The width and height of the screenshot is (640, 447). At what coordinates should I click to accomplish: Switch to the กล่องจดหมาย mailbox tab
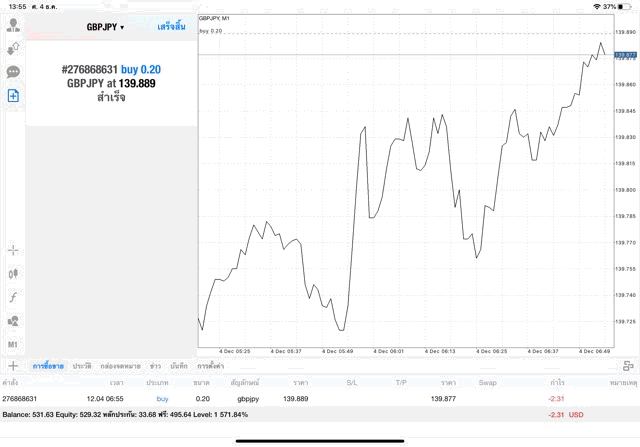point(120,366)
